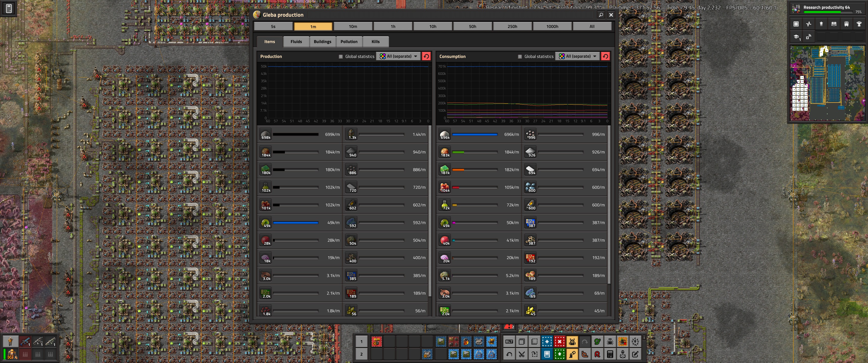Open the blue Blueprint book shortcut
This screenshot has width=868, height=363.
point(547,354)
